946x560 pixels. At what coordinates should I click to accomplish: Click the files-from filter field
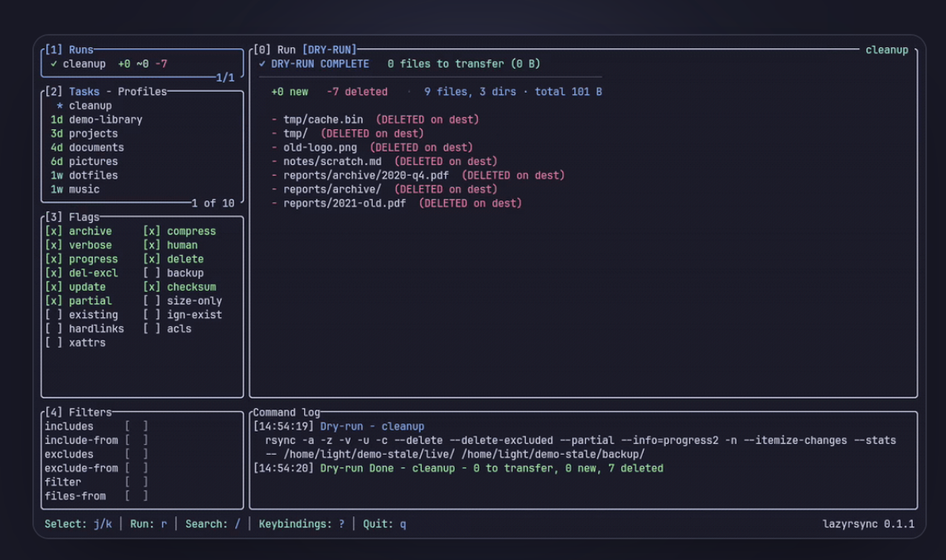(x=137, y=495)
